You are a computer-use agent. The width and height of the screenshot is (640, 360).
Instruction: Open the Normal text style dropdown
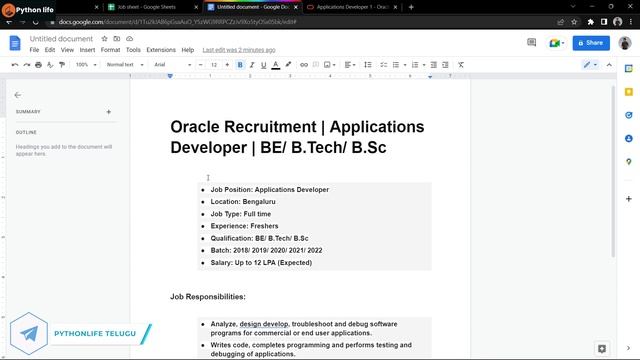[125, 65]
